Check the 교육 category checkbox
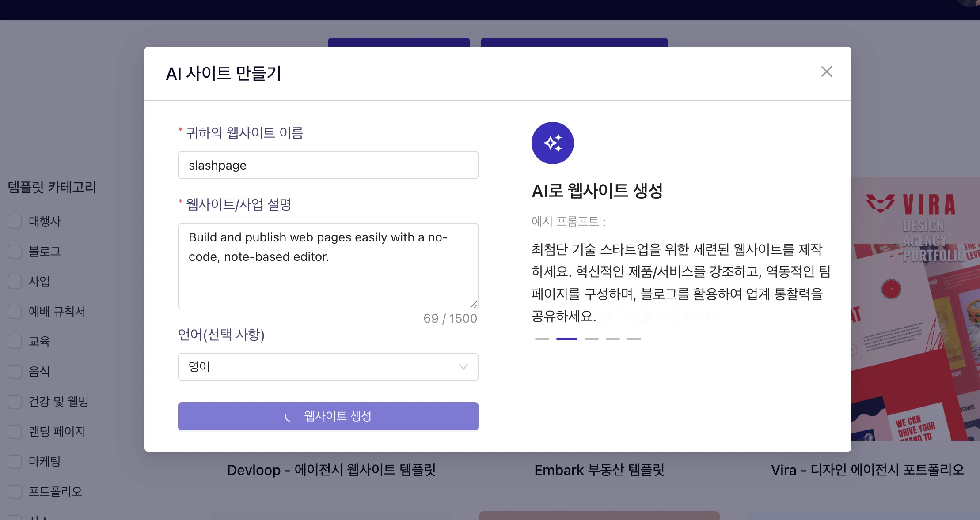Screen dimensions: 980x520 [15, 342]
